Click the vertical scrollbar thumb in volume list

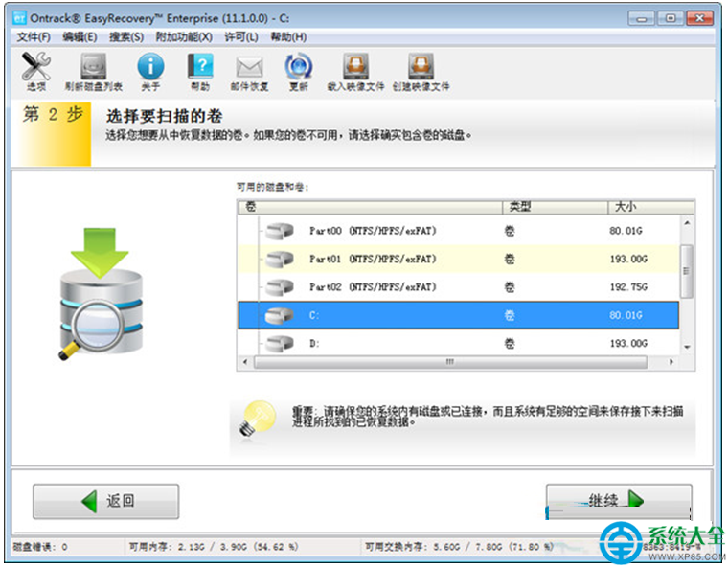point(687,271)
